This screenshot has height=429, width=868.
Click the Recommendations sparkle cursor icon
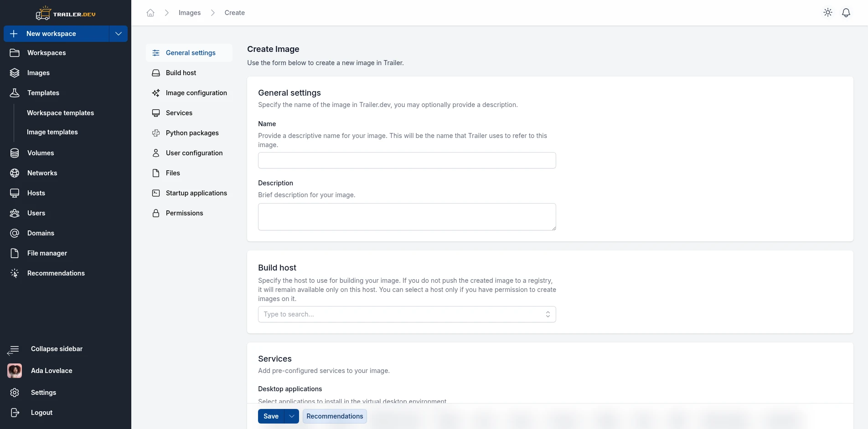(15, 273)
